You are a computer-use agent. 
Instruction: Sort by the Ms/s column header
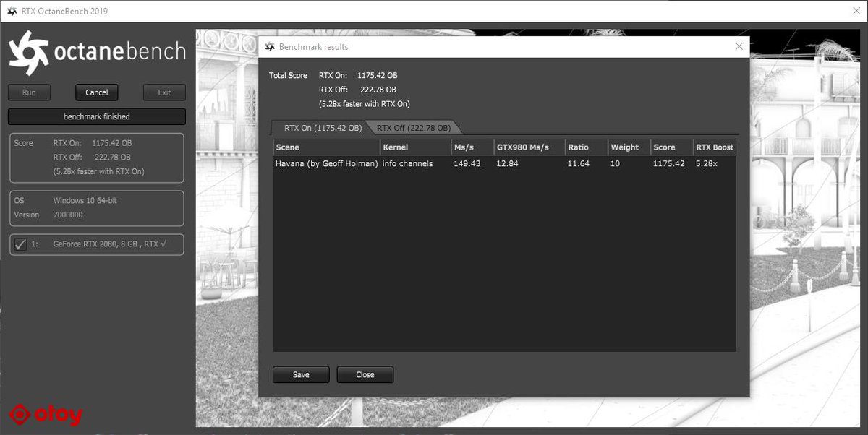pos(472,147)
